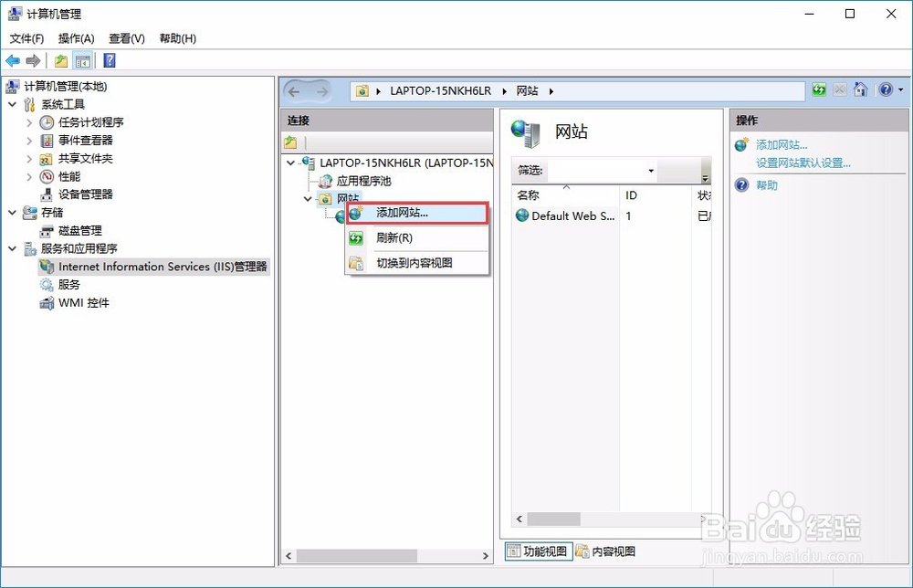Open the filter dropdown arrow
The image size is (913, 588).
pos(651,171)
